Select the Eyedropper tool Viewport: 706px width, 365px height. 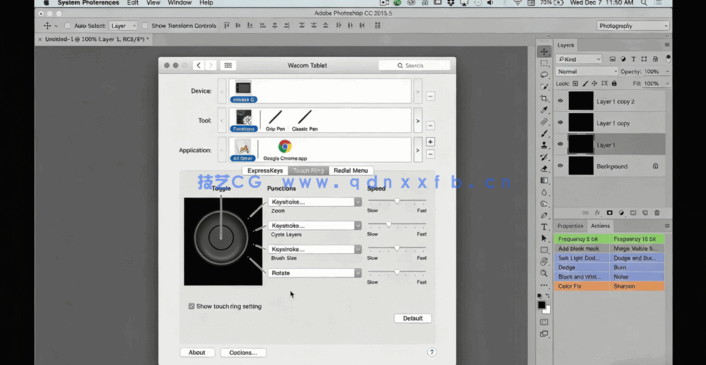[x=544, y=110]
